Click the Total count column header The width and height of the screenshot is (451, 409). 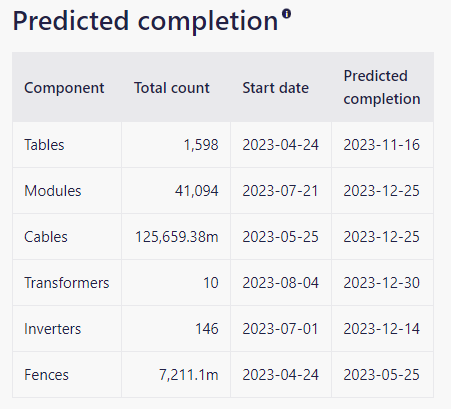[172, 88]
